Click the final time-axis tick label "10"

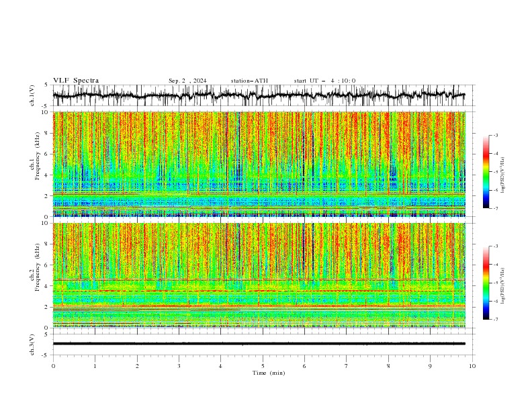472,366
